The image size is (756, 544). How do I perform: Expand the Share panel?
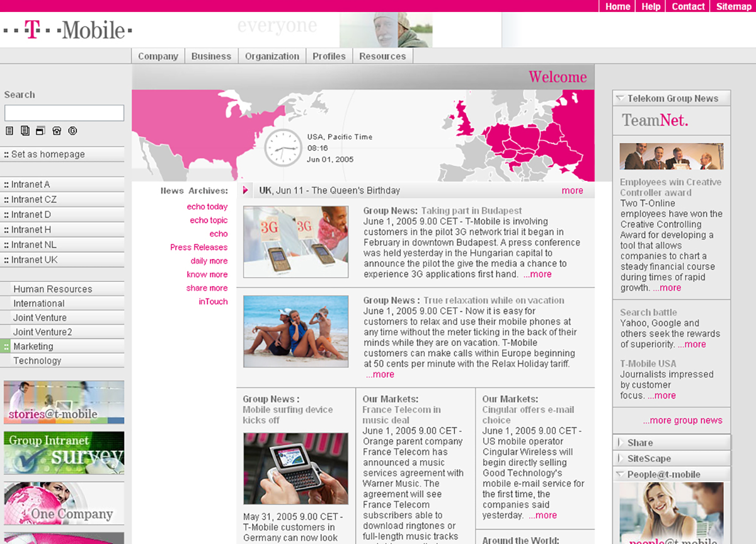point(620,443)
